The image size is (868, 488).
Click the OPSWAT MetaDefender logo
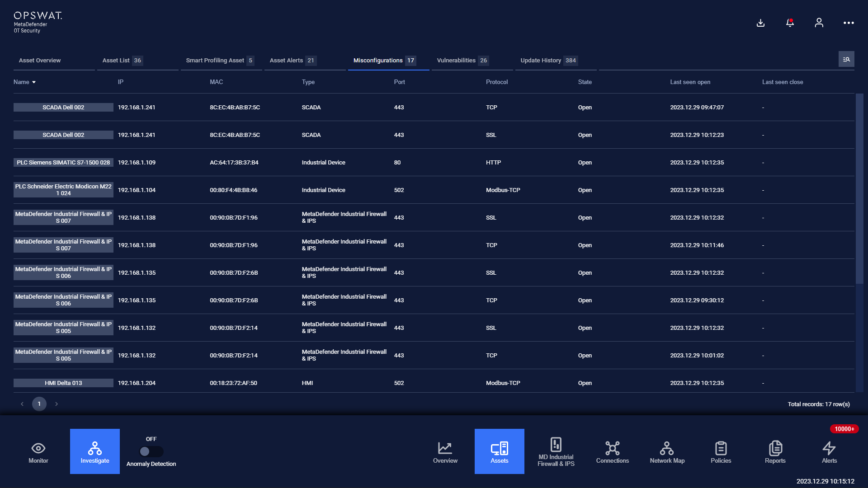point(38,22)
